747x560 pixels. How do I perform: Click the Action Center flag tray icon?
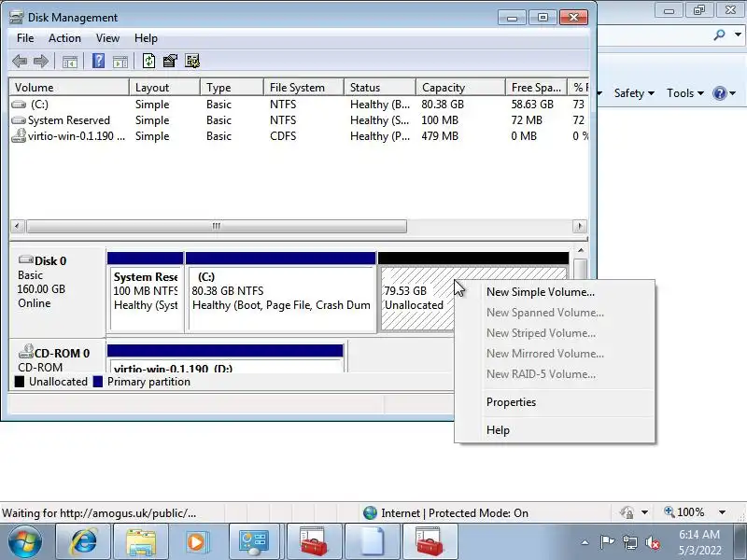coord(606,542)
